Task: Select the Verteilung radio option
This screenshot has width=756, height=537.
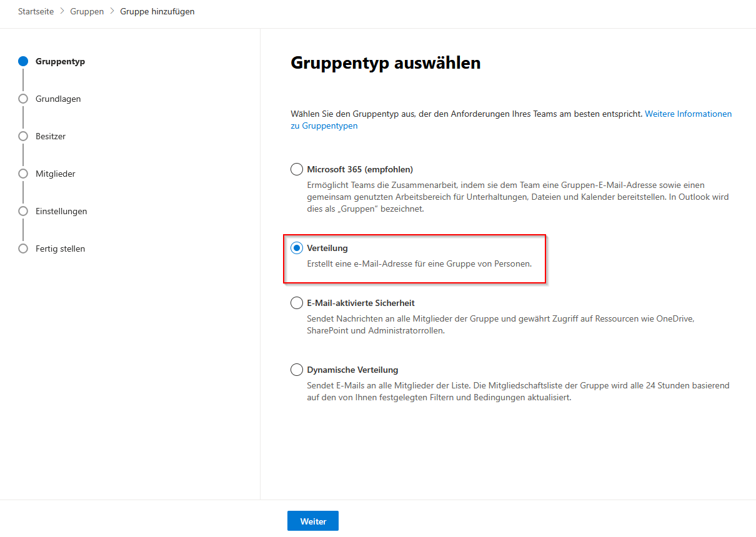Action: 297,249
